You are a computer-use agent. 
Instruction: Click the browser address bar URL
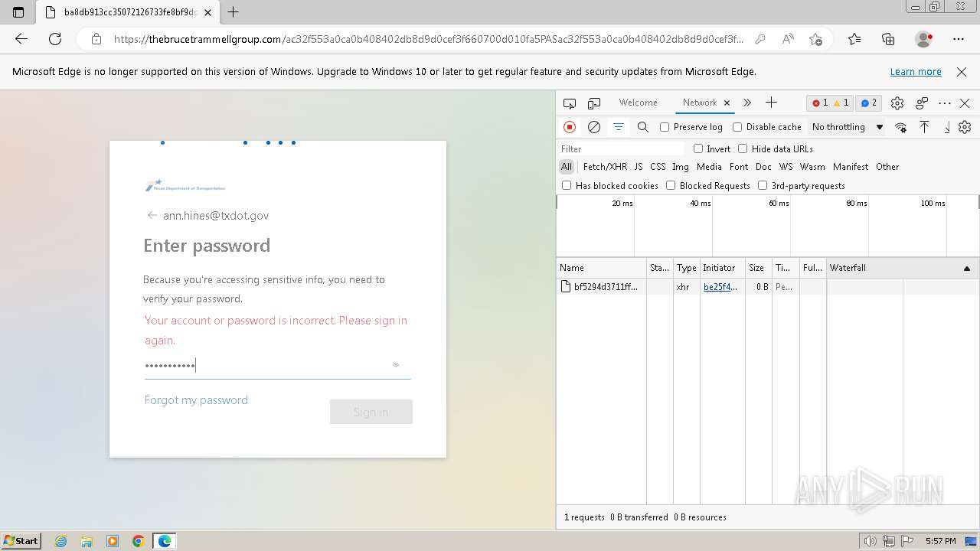(x=429, y=39)
